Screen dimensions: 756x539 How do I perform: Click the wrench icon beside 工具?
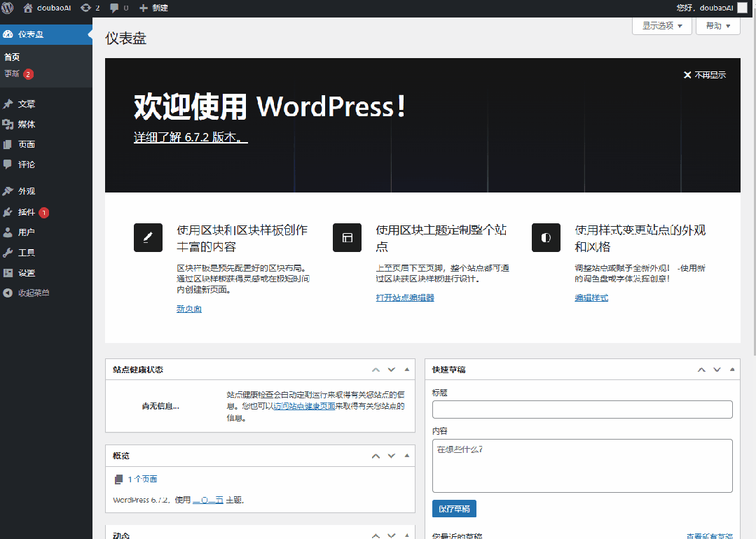tap(8, 253)
